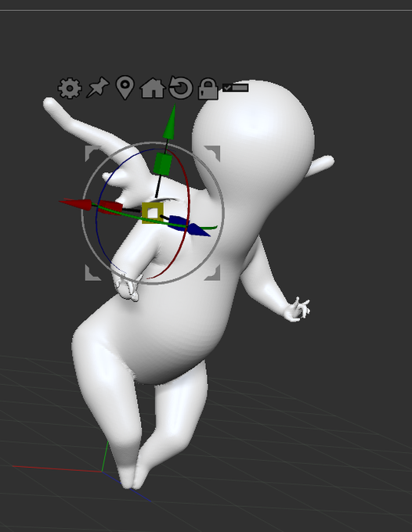The width and height of the screenshot is (412, 532).
Task: Click the blue Z-axis arrow cone
Action: [x=197, y=230]
